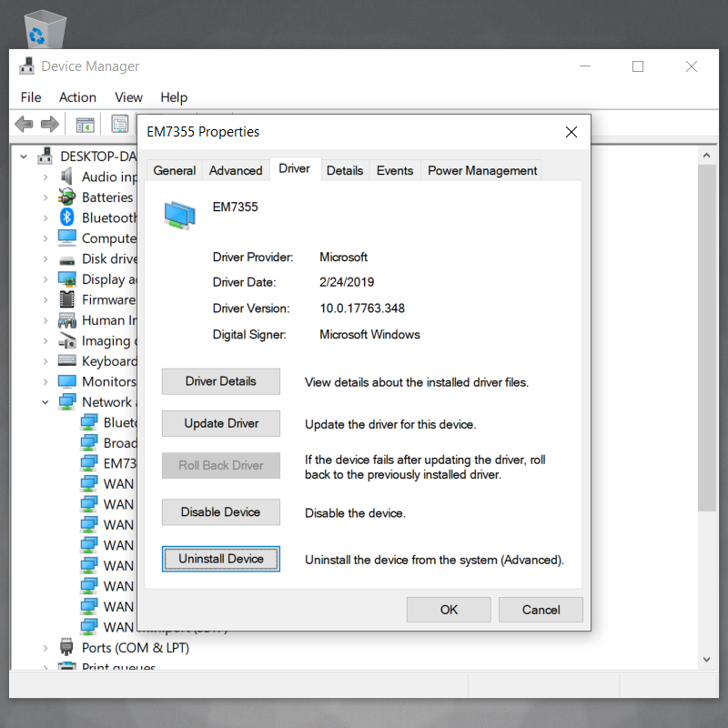Confirm the dialog with OK
This screenshot has width=728, height=728.
(x=449, y=609)
